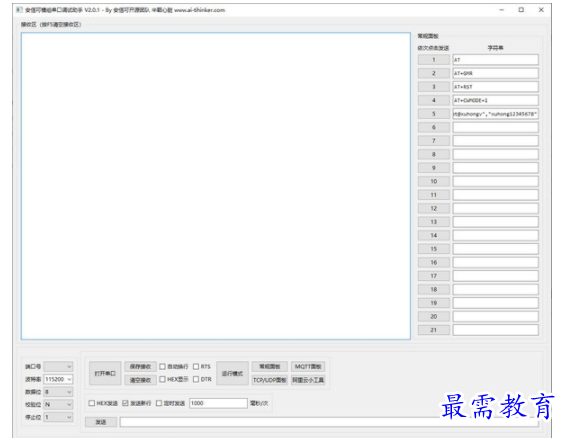Click the empty string field in row 20

[x=495, y=316]
